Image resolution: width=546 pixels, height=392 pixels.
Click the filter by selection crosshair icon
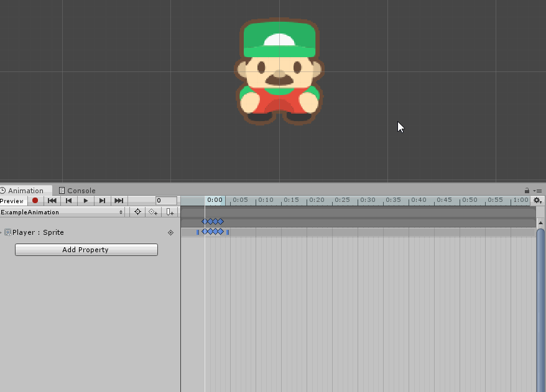click(x=138, y=212)
